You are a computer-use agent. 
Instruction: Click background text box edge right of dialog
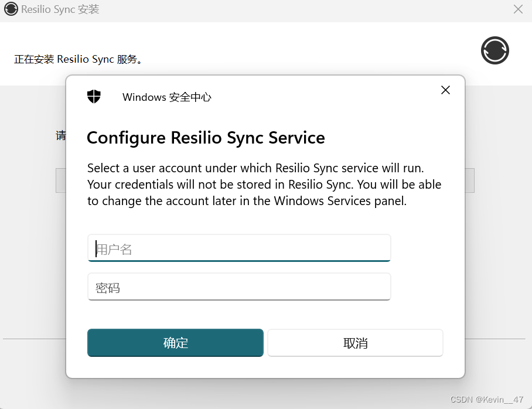469,180
